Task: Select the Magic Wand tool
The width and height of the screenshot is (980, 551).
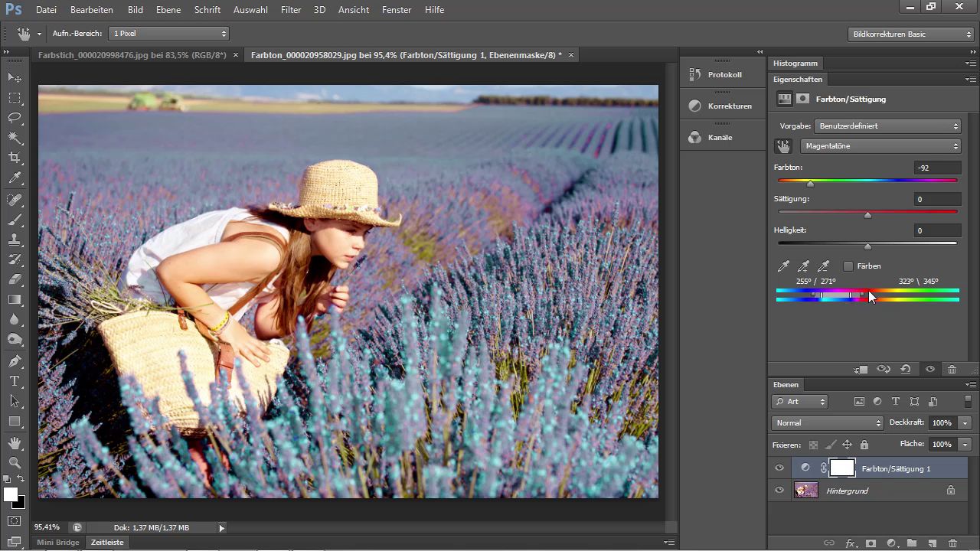Action: (15, 138)
